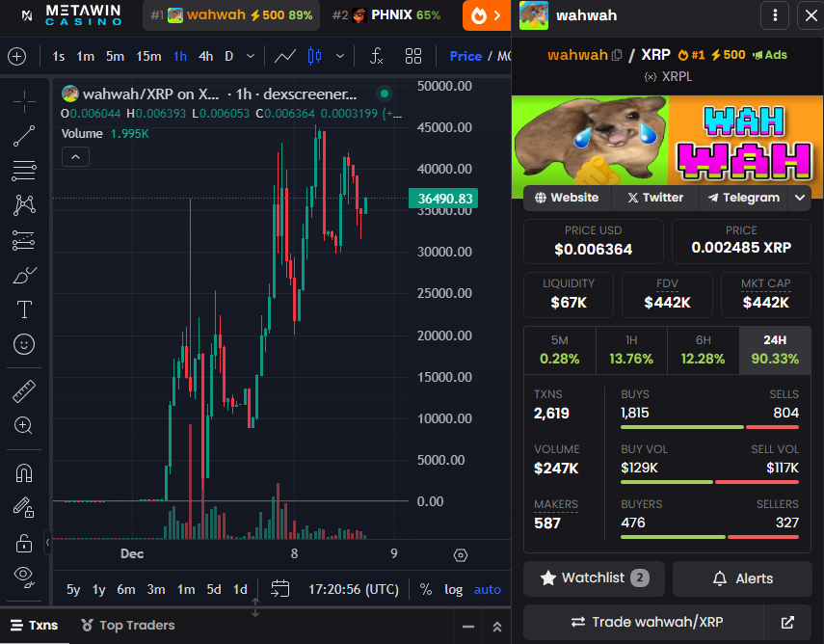
Task: Select the 15m timeframe
Action: (148, 56)
